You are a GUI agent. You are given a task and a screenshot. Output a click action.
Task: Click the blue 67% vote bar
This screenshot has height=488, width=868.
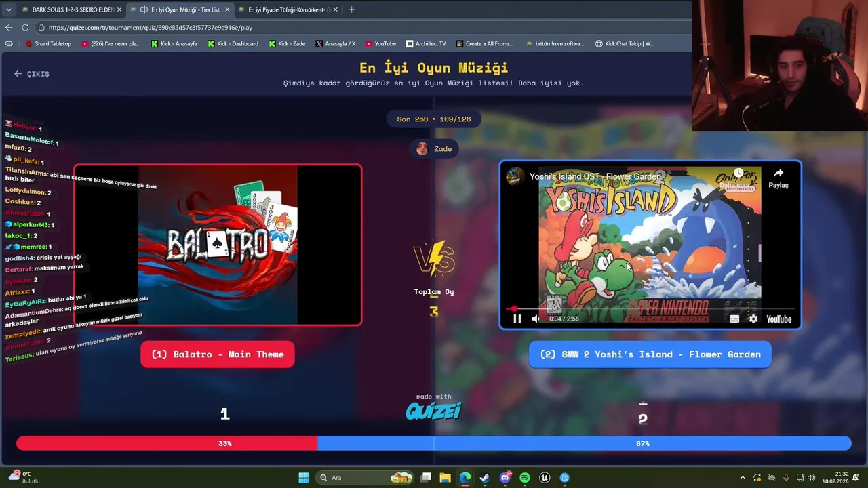(x=584, y=443)
